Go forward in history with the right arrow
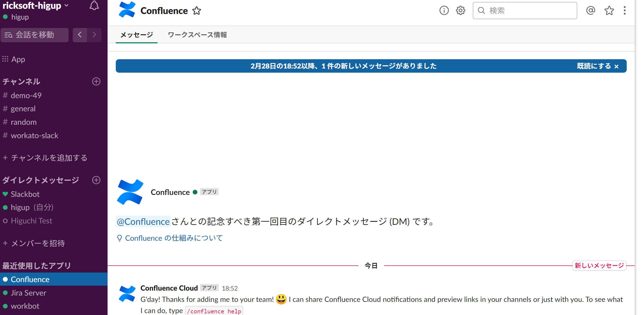The image size is (644, 315). (x=94, y=35)
